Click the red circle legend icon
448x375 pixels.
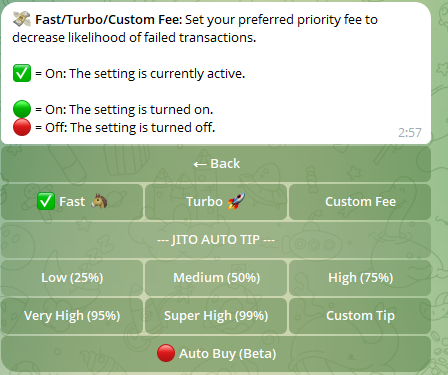pos(22,127)
